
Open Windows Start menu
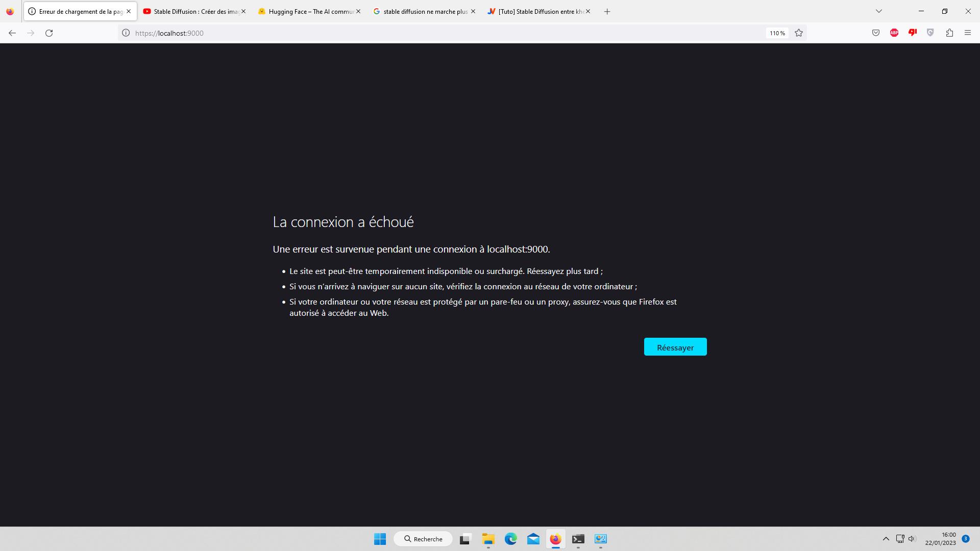point(380,539)
